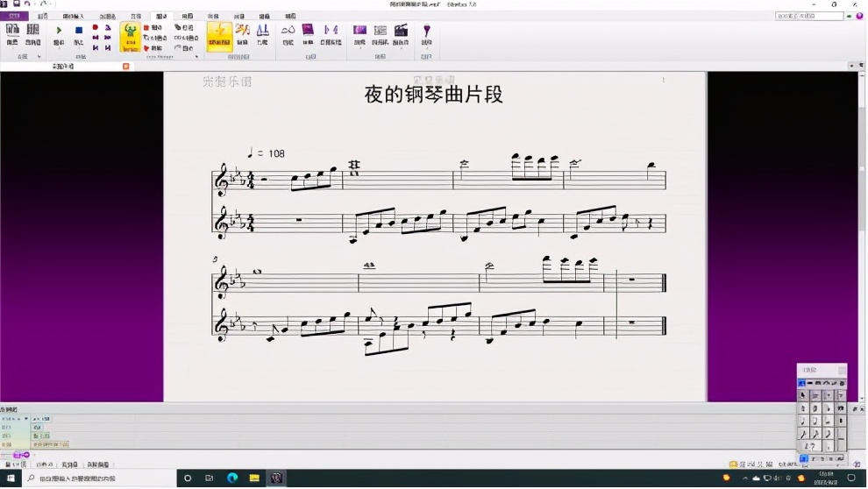
Task: Click the orange plus button on document tab bar
Action: [x=125, y=67]
